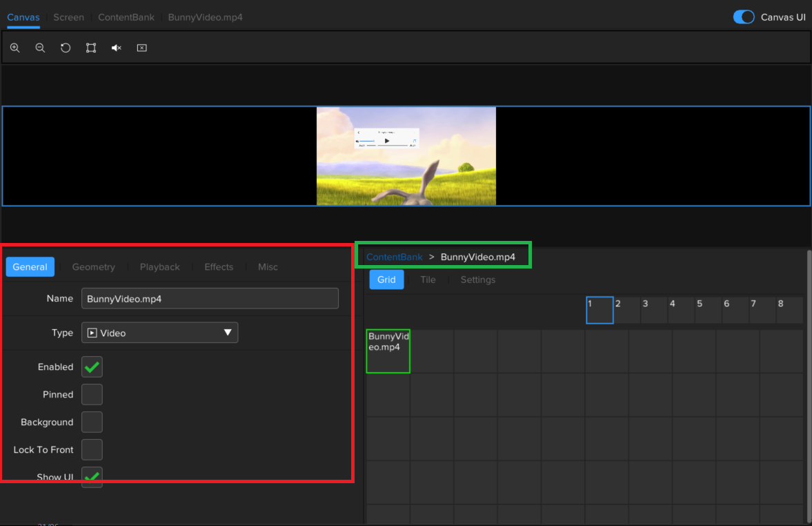
Task: Select the Tile view button
Action: pyautogui.click(x=428, y=280)
